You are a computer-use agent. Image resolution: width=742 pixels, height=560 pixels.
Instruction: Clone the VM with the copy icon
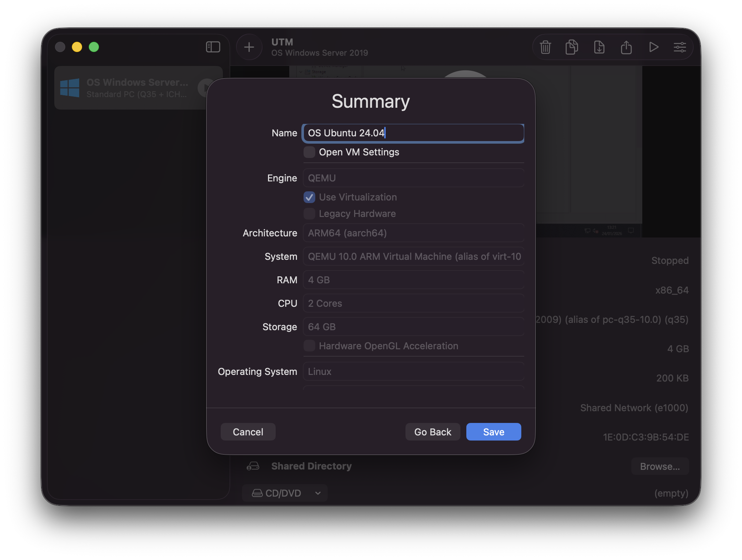click(x=572, y=47)
